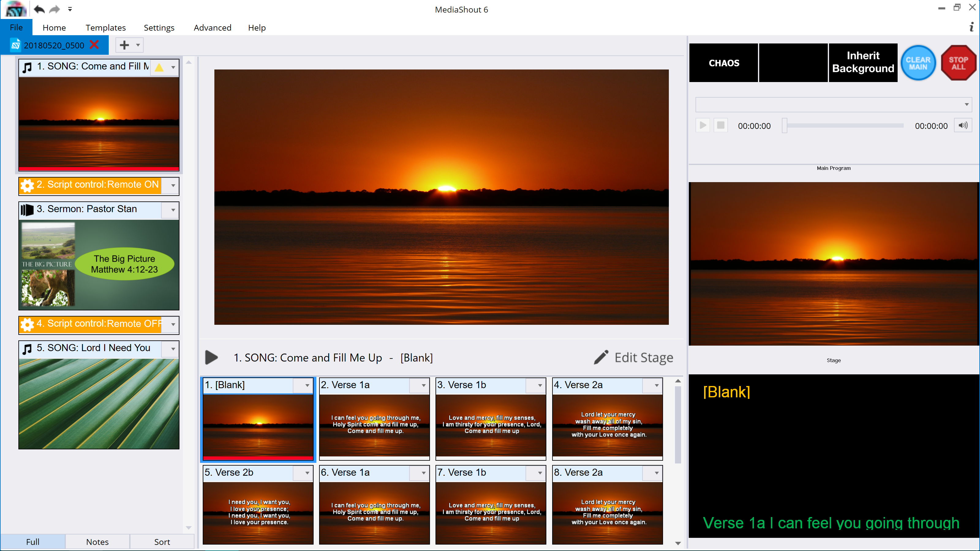This screenshot has height=551, width=980.
Task: Click the undo arrow icon
Action: [x=39, y=9]
